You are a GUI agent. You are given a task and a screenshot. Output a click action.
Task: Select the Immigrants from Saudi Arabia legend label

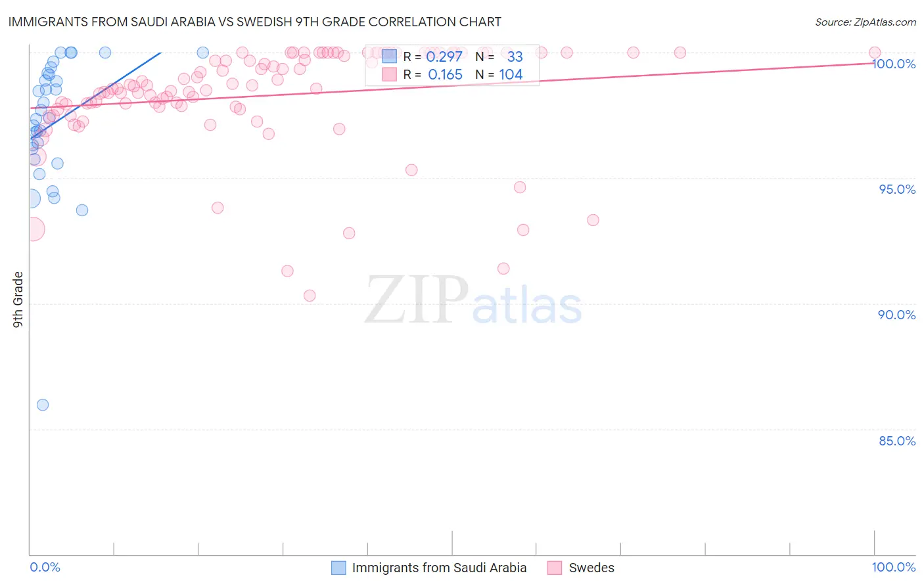coord(439,568)
